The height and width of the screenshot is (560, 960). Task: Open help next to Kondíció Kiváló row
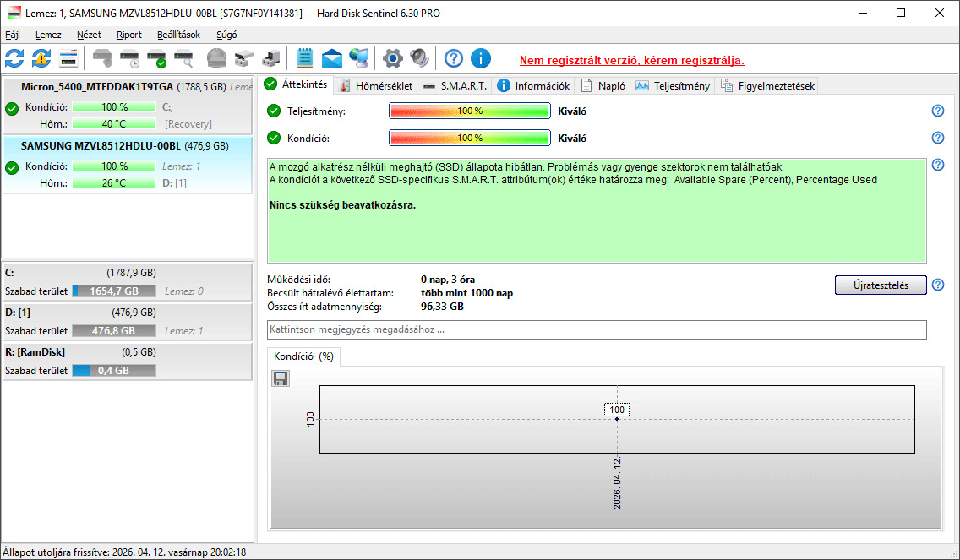(937, 138)
